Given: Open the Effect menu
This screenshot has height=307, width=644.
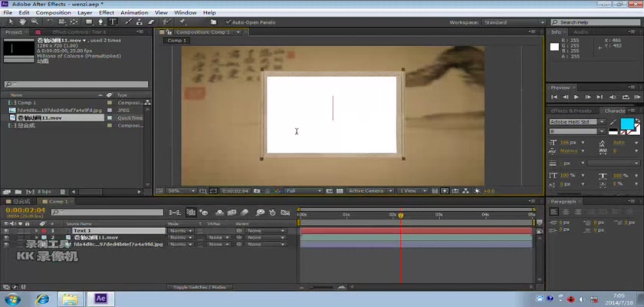Looking at the screenshot, I should (x=107, y=13).
